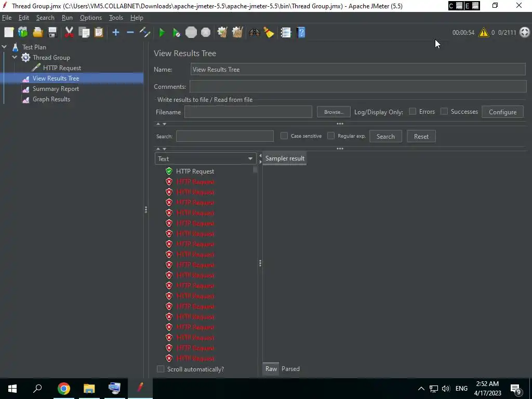Save the test plan with disk icon

point(52,33)
